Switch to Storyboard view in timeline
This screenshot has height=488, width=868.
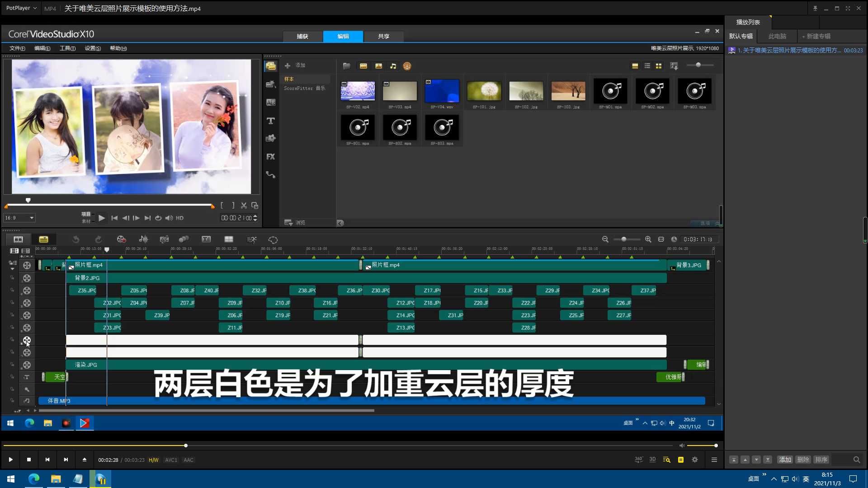18,239
